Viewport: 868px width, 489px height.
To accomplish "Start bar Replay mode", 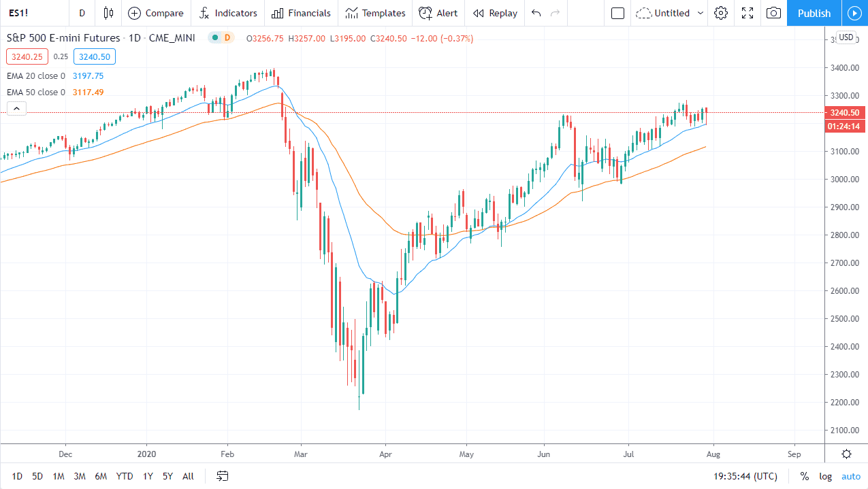I will pyautogui.click(x=495, y=13).
